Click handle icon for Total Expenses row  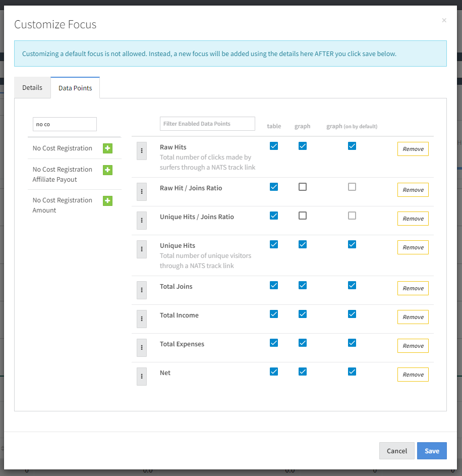point(142,348)
